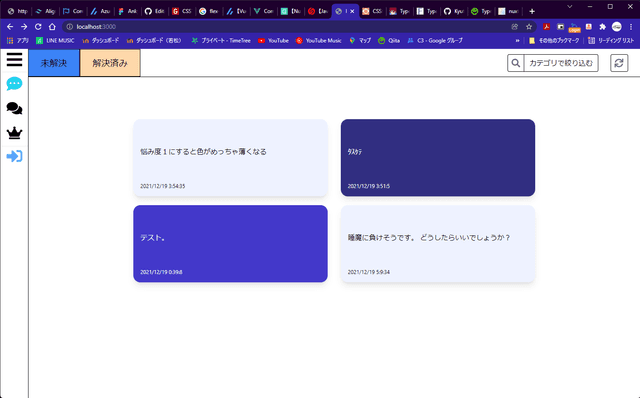Image resolution: width=640 pixels, height=398 pixels.
Task: Switch to the GitHub Edit browser tab
Action: [155, 11]
